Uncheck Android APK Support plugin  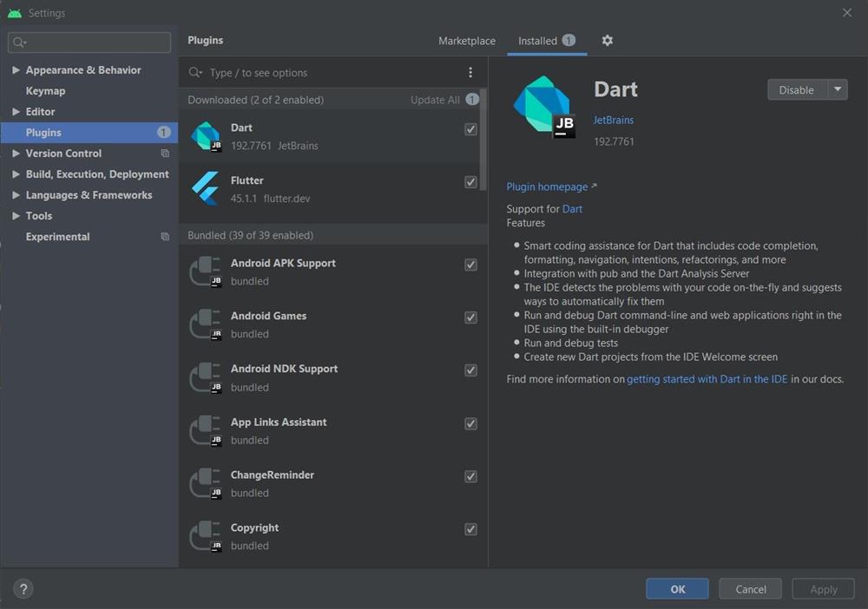point(470,265)
